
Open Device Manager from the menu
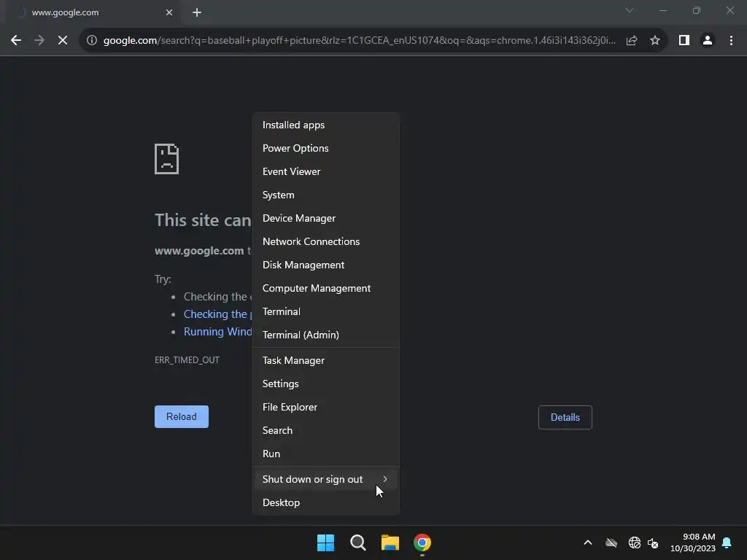tap(326, 218)
